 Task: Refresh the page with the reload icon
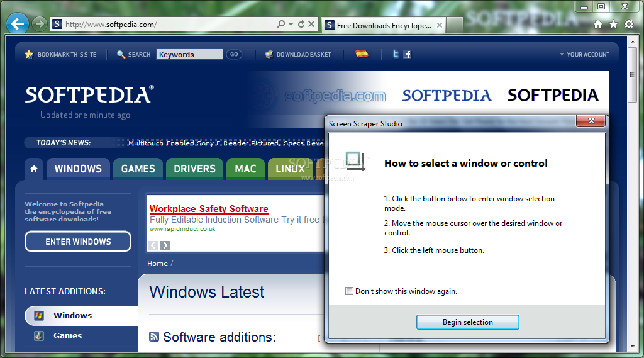pyautogui.click(x=301, y=25)
